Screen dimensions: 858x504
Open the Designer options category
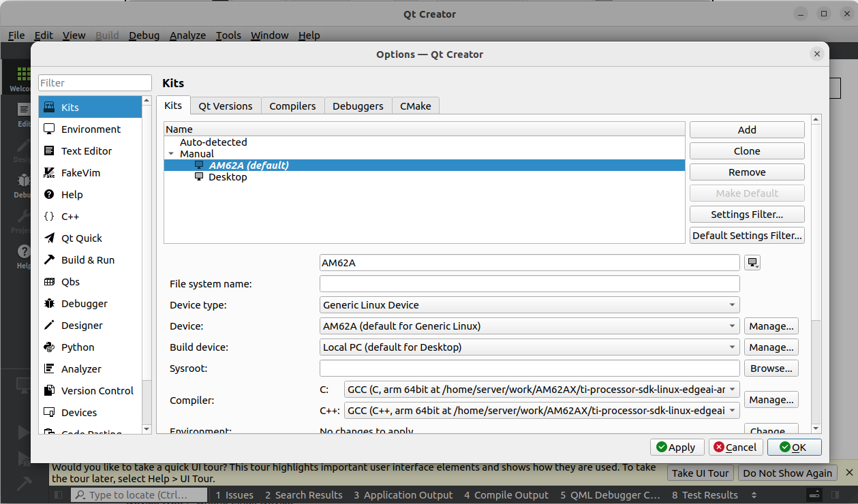click(x=90, y=326)
